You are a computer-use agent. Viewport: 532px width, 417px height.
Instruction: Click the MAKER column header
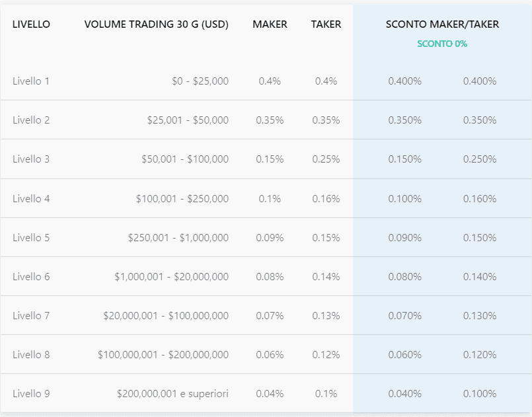[270, 24]
